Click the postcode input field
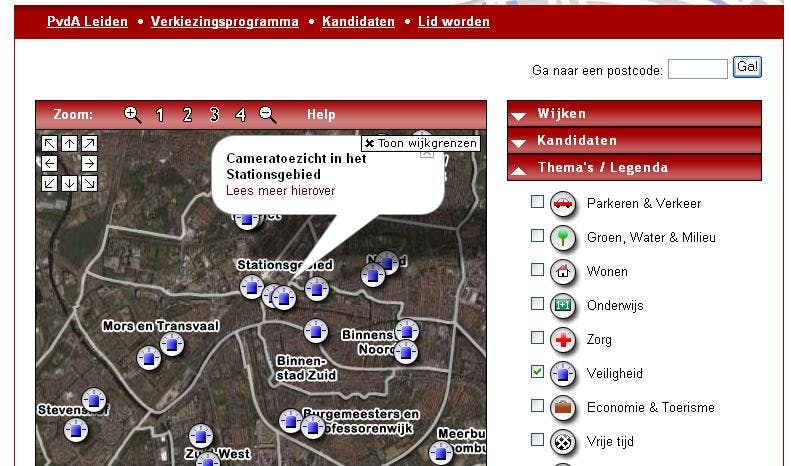The image size is (791, 466). [x=698, y=69]
